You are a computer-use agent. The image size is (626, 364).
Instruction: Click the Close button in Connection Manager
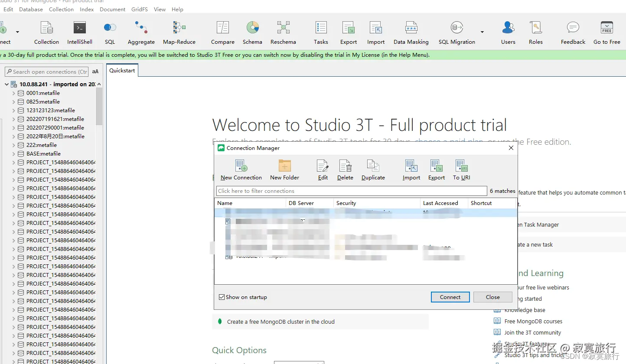[x=493, y=297]
